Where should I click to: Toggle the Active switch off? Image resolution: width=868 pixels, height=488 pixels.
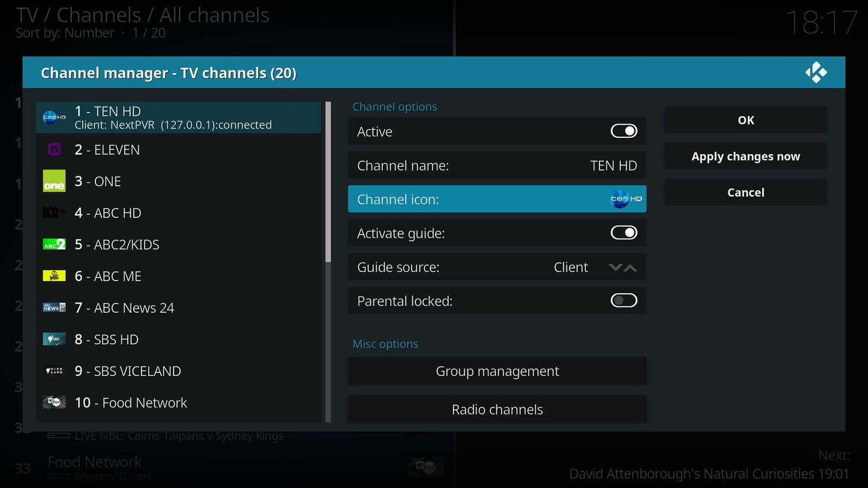(x=624, y=131)
